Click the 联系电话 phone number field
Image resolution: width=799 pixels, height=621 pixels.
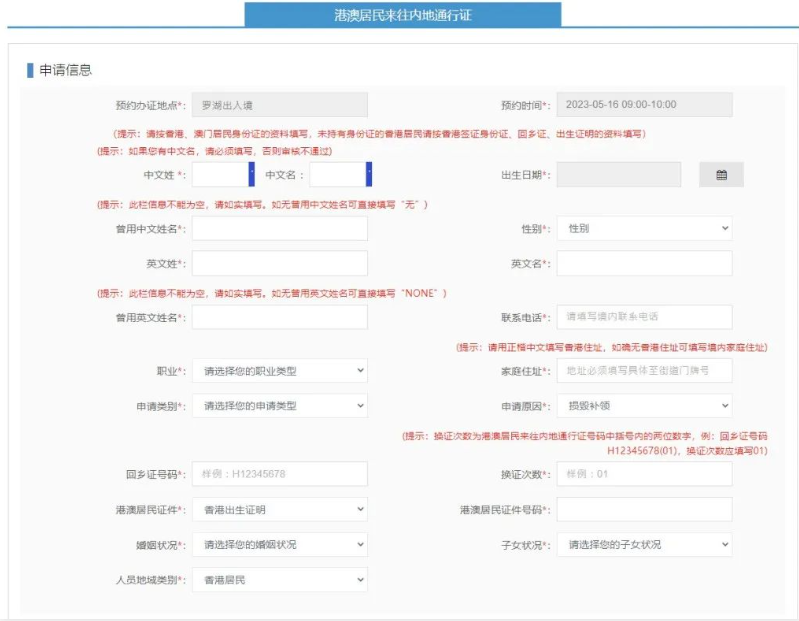click(x=644, y=317)
